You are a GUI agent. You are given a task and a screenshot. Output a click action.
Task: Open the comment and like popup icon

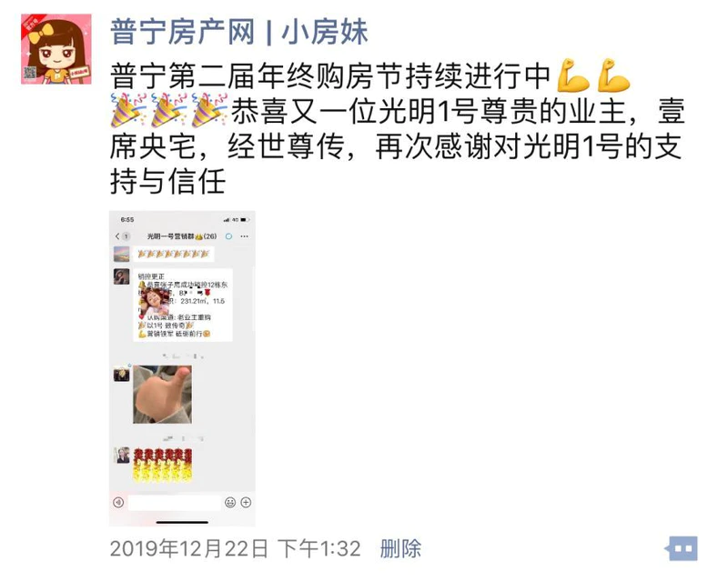pyautogui.click(x=682, y=548)
